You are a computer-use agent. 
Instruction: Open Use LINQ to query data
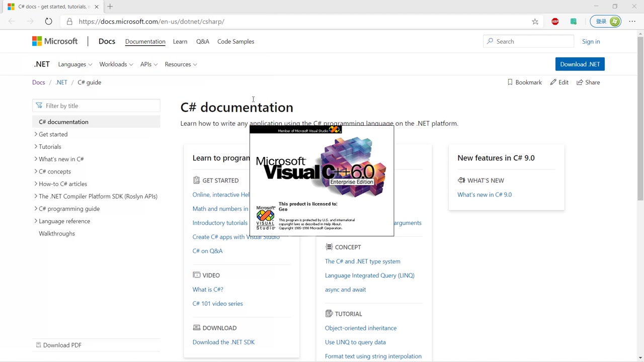(355, 342)
